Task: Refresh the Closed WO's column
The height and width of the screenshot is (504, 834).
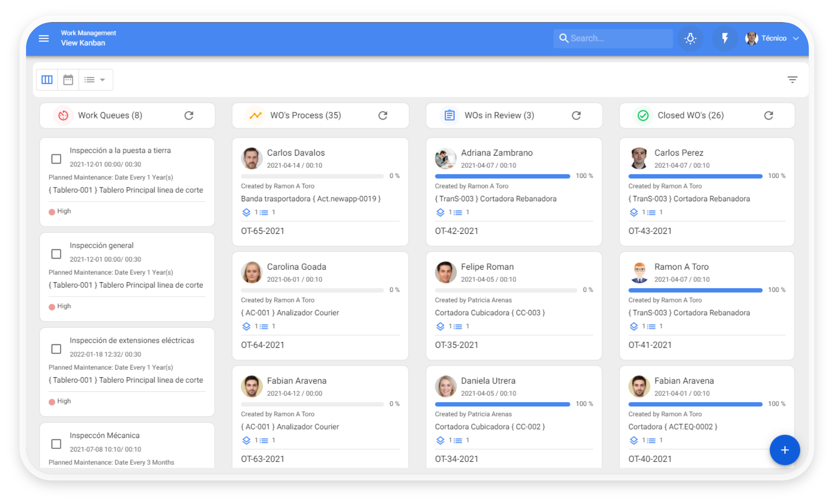Action: click(x=768, y=116)
